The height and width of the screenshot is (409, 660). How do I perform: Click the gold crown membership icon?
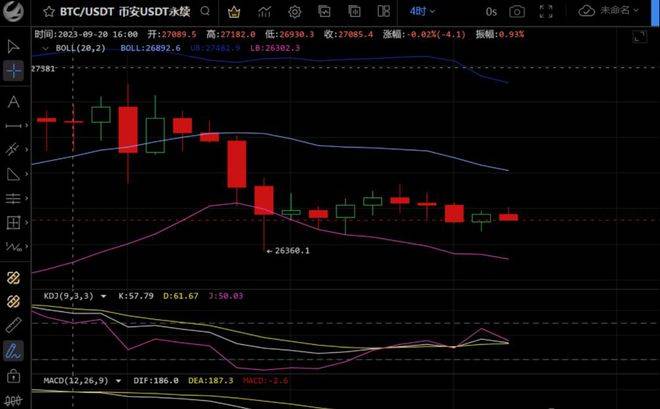[x=234, y=12]
